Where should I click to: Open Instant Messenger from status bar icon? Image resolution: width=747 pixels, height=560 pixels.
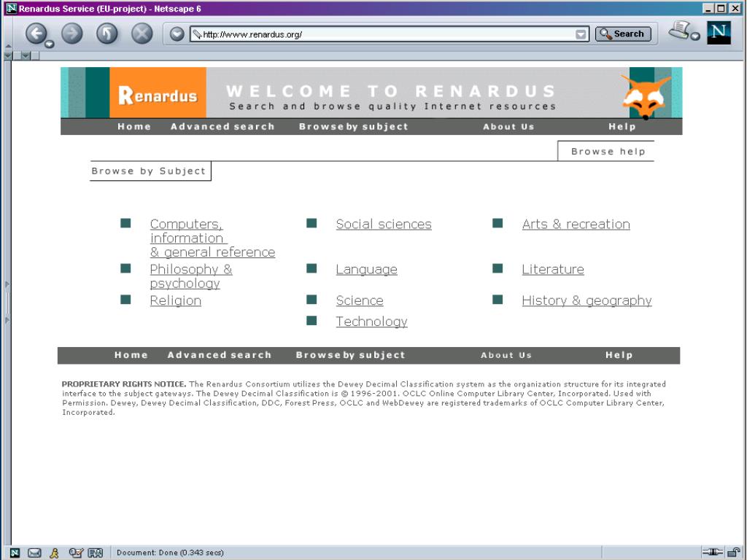point(54,553)
